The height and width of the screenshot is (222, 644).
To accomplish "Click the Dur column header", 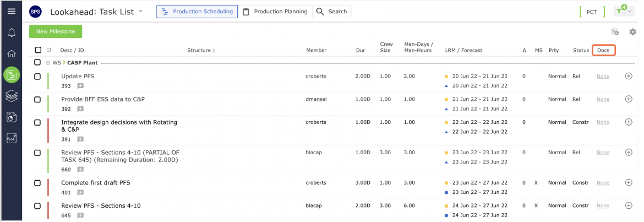I will tap(360, 51).
